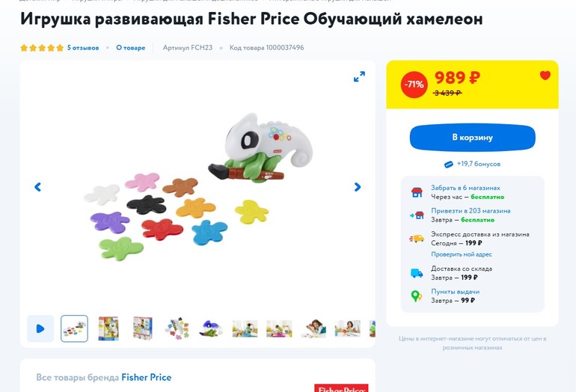
Task: Select the second product thumbnail
Action: click(x=108, y=328)
